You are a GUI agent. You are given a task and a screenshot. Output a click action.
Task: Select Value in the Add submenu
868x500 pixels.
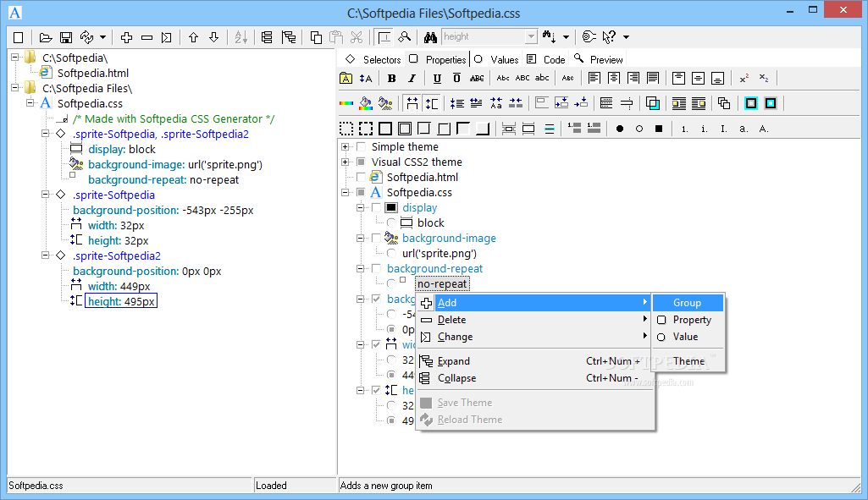point(688,336)
